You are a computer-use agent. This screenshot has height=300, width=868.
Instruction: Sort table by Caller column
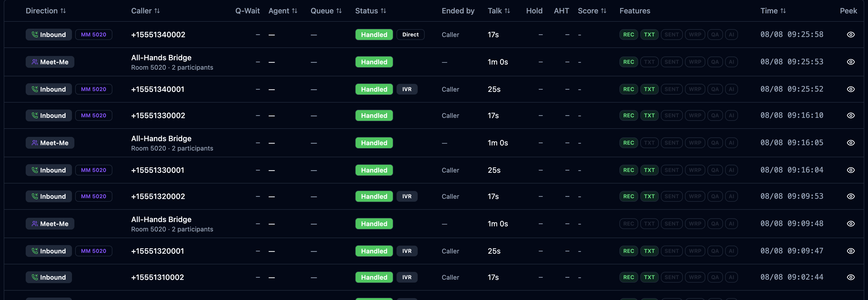[146, 11]
